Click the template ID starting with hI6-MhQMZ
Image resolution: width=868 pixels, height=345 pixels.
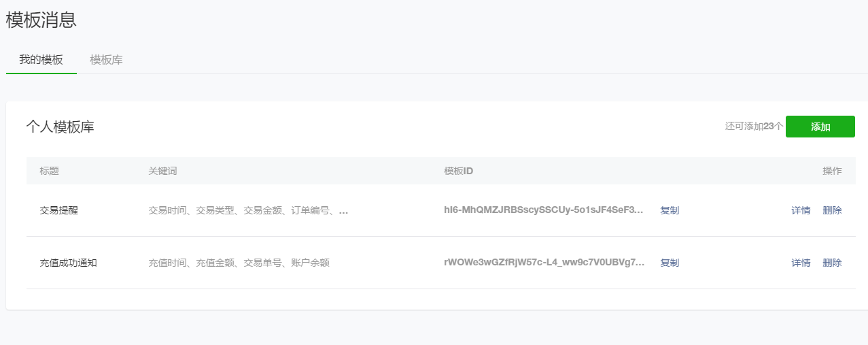pyautogui.click(x=543, y=210)
